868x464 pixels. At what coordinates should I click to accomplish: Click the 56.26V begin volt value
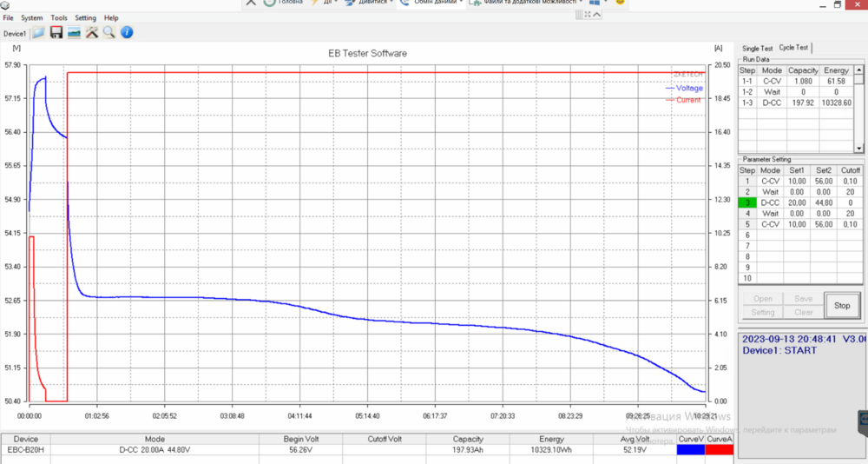tap(300, 449)
